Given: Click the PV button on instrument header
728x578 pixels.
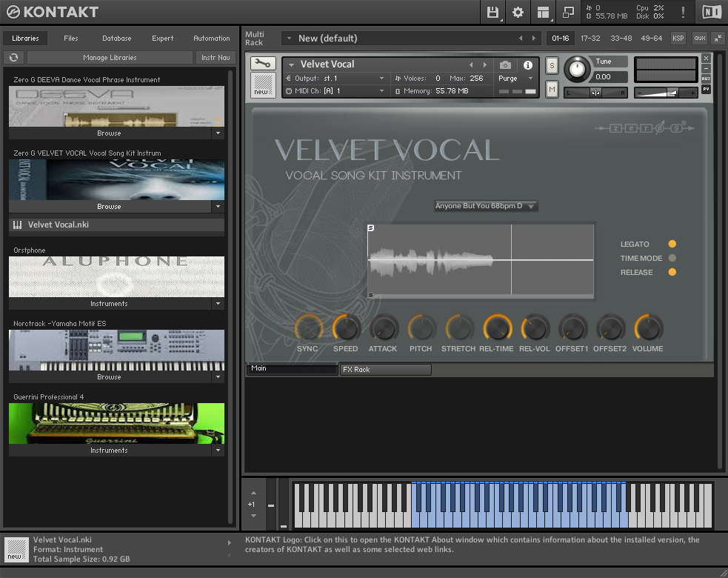Looking at the screenshot, I should pyautogui.click(x=707, y=89).
